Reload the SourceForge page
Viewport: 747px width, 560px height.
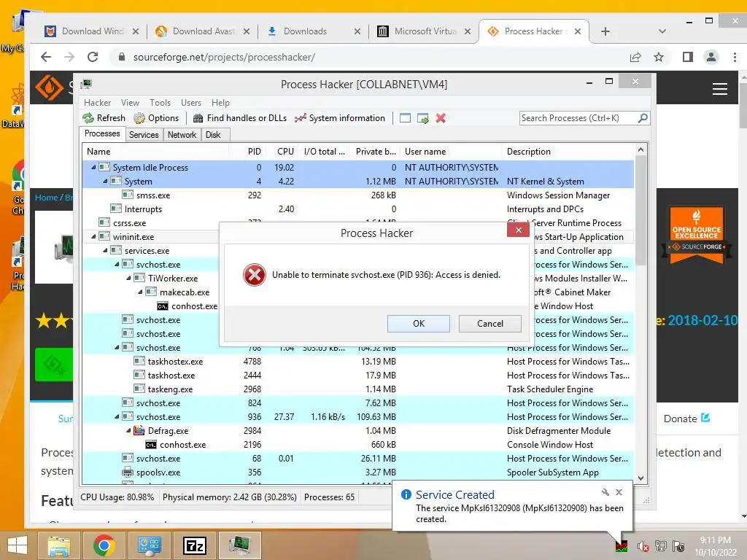click(93, 57)
